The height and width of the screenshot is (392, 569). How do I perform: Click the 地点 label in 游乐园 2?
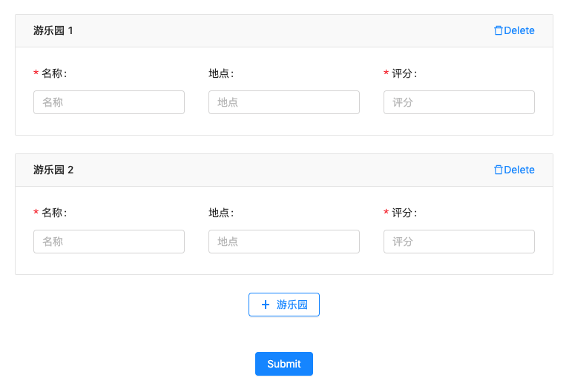221,213
